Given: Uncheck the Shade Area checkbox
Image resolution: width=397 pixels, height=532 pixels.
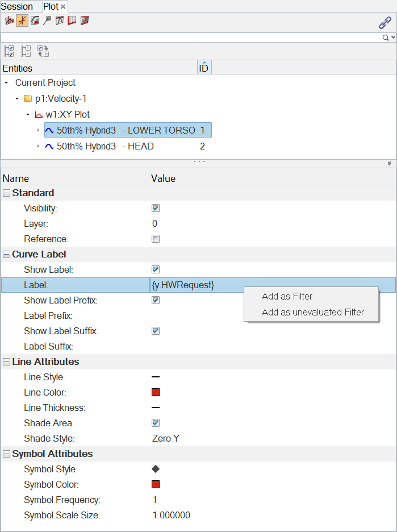Looking at the screenshot, I should point(156,423).
